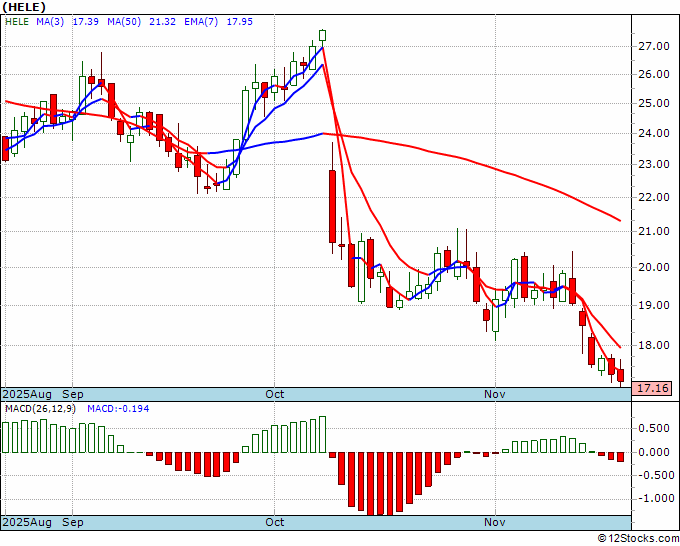Select the MA(3) legend label
680x546 pixels.
(50, 22)
